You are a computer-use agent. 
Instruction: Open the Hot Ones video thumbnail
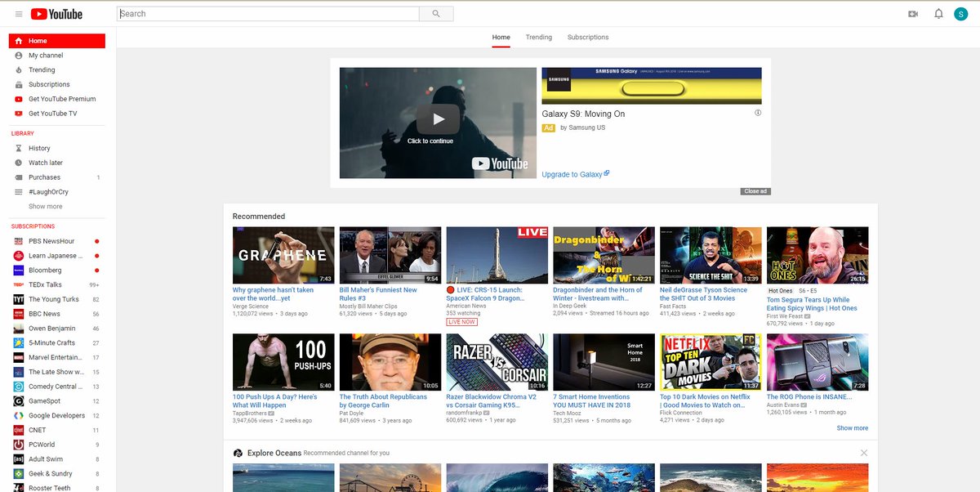click(817, 255)
